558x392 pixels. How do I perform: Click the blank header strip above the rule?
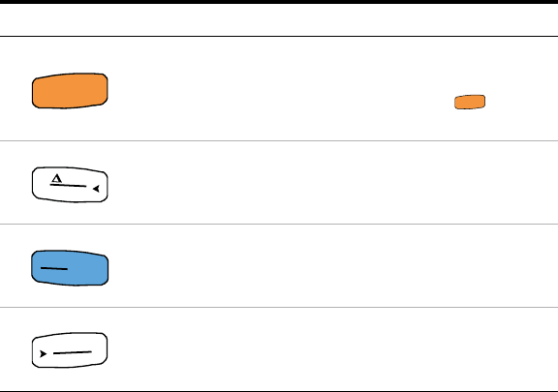[x=279, y=19]
